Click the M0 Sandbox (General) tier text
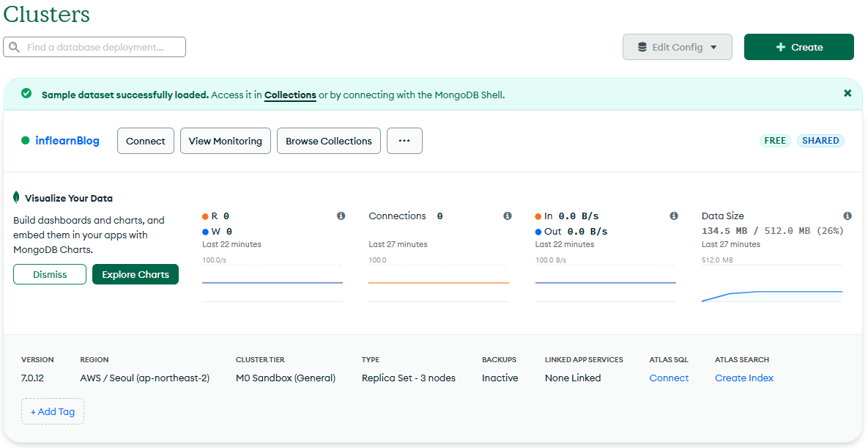 pos(286,378)
